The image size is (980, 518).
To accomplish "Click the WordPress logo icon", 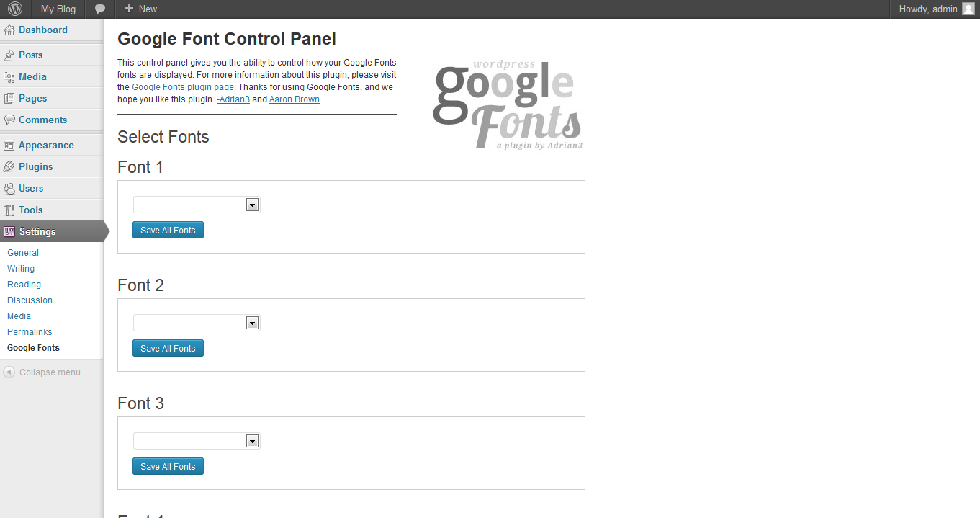I will click(x=15, y=9).
